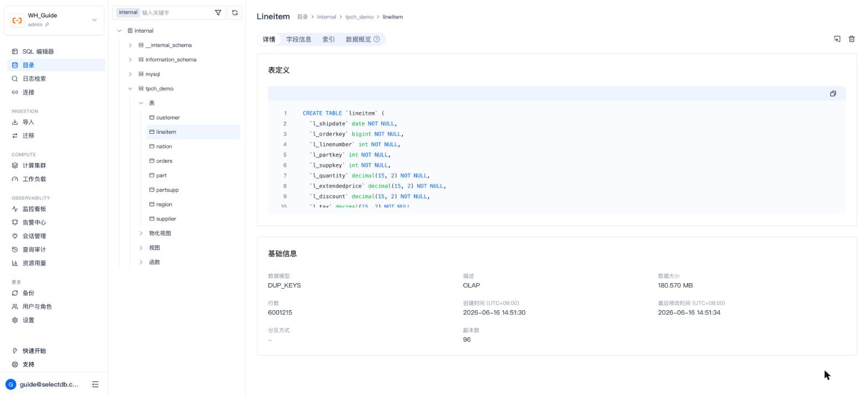Screen dimensions: 868x397
Task: Expand the __internal_schema database
Action: pos(130,45)
